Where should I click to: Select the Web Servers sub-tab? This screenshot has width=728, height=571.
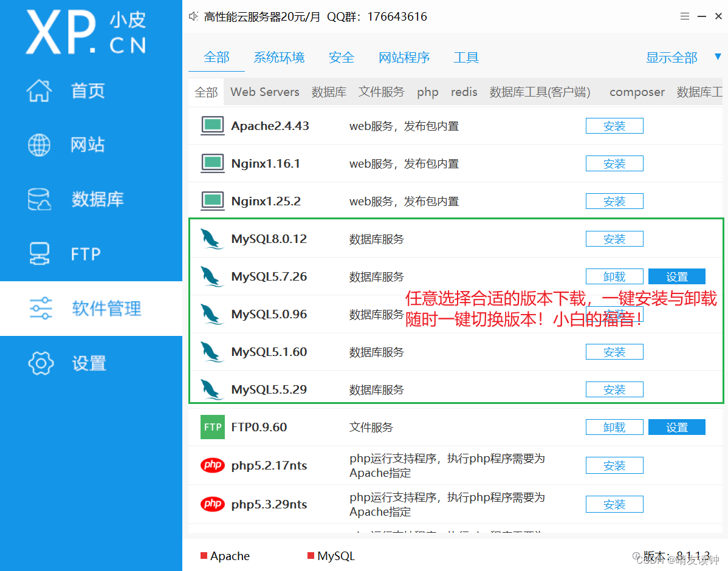coord(264,92)
